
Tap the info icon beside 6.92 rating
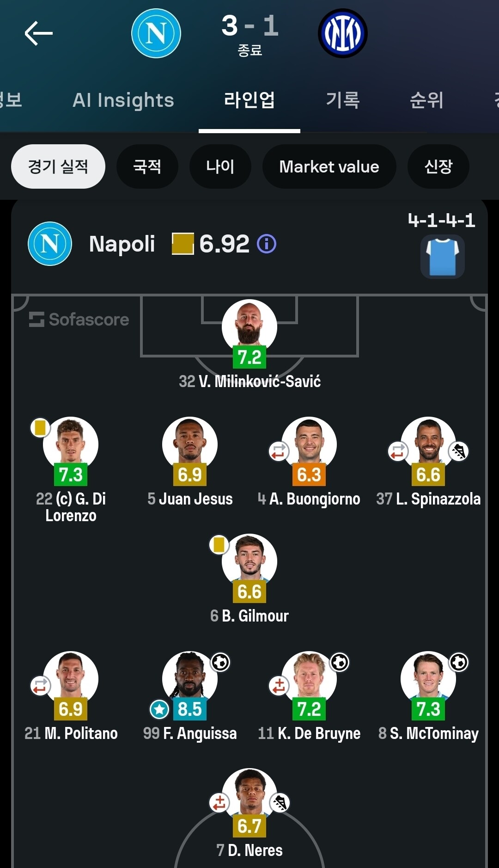pyautogui.click(x=267, y=244)
